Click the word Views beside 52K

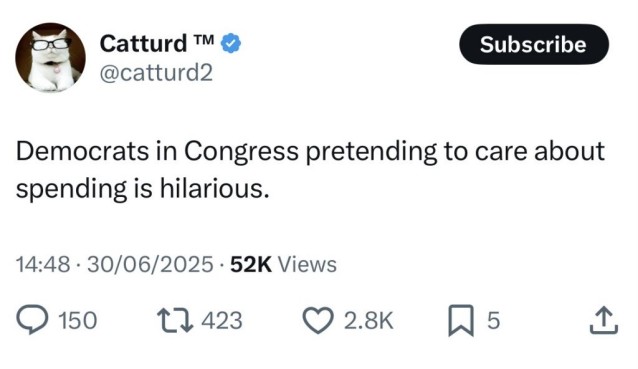(x=307, y=264)
